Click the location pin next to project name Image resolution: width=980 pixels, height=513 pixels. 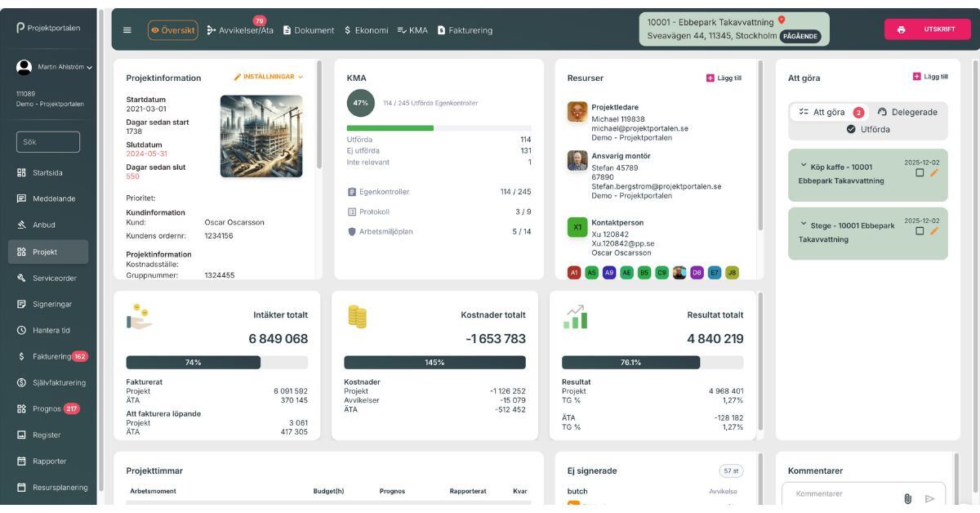click(781, 20)
